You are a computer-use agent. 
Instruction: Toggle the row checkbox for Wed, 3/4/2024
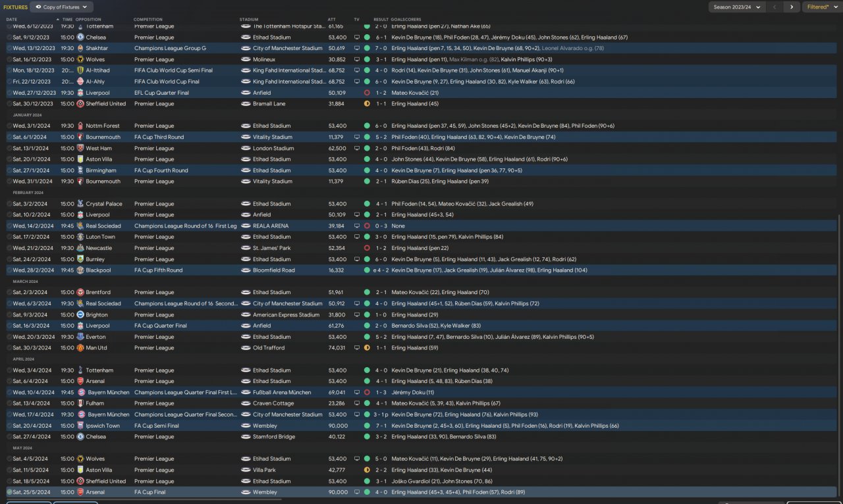[9, 370]
